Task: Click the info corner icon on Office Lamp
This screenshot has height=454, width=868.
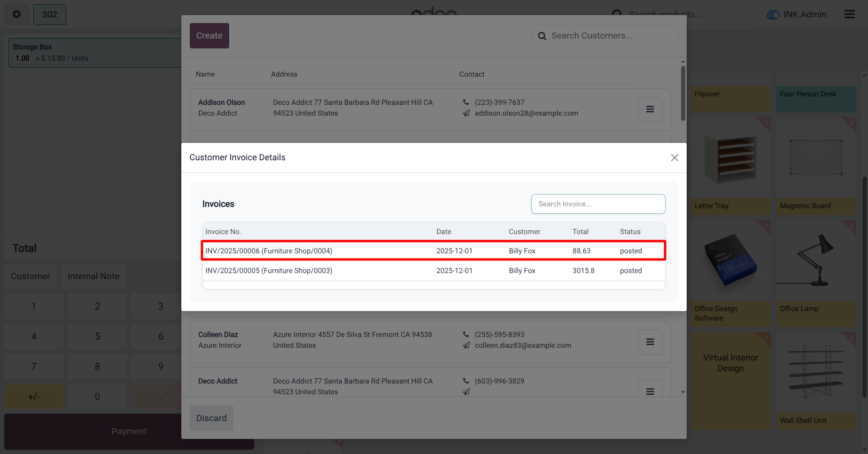Action: point(850,226)
